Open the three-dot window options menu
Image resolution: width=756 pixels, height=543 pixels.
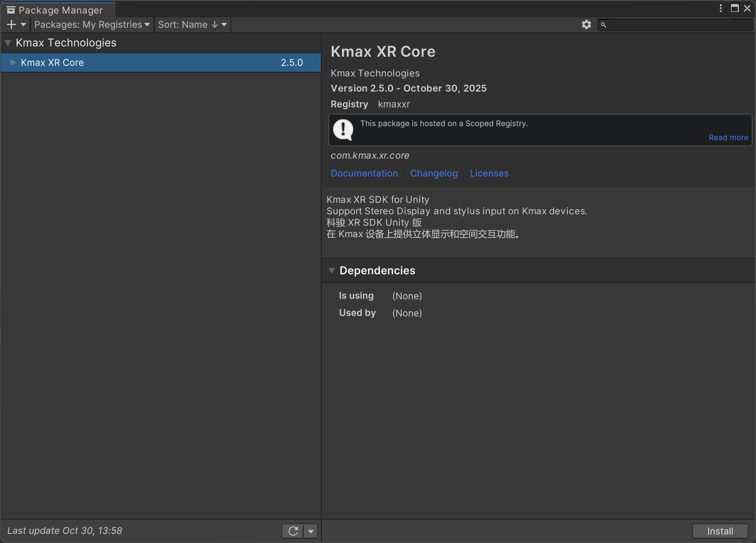[721, 8]
